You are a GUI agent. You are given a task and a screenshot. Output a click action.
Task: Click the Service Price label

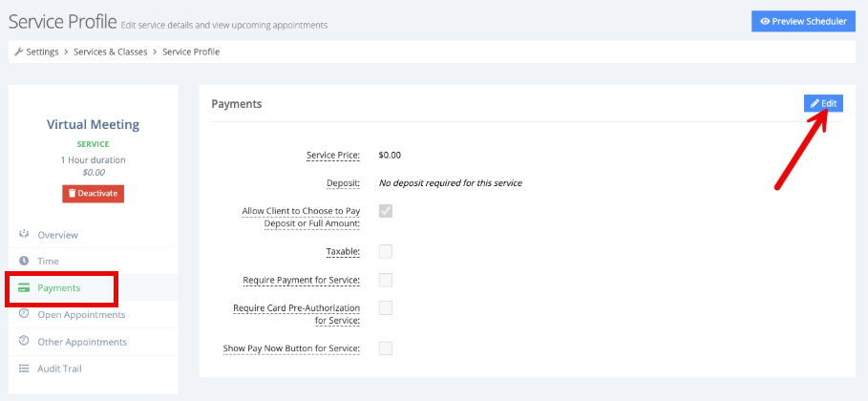pos(333,155)
